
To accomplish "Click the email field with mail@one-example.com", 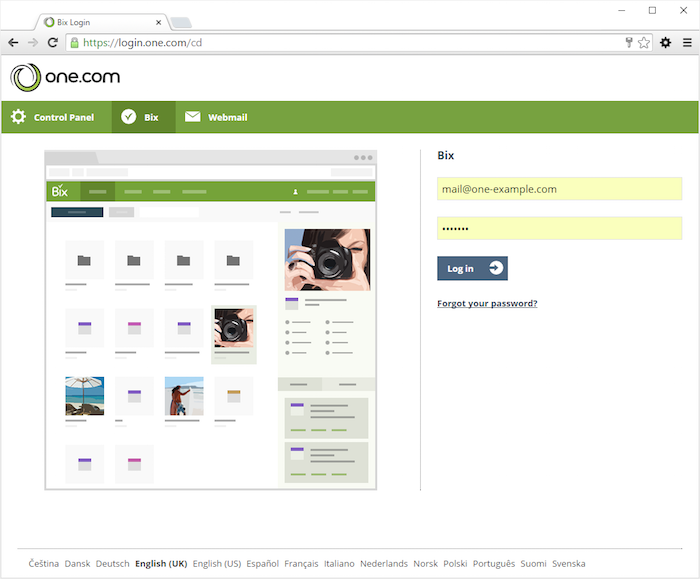I will point(559,189).
